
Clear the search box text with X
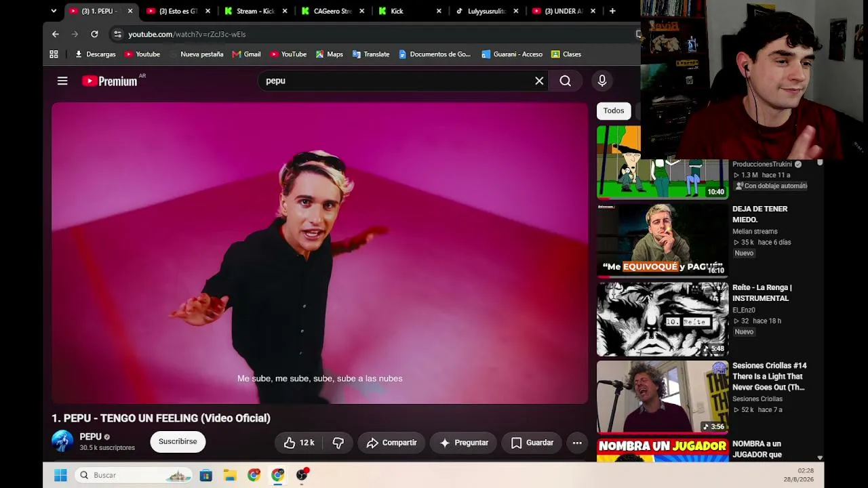[x=539, y=81]
